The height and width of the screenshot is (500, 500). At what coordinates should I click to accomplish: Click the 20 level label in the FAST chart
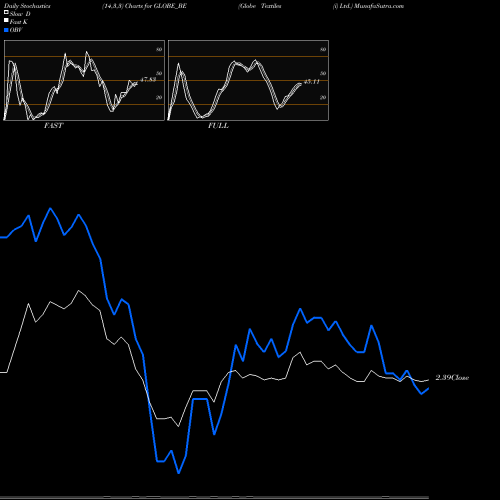[x=159, y=97]
